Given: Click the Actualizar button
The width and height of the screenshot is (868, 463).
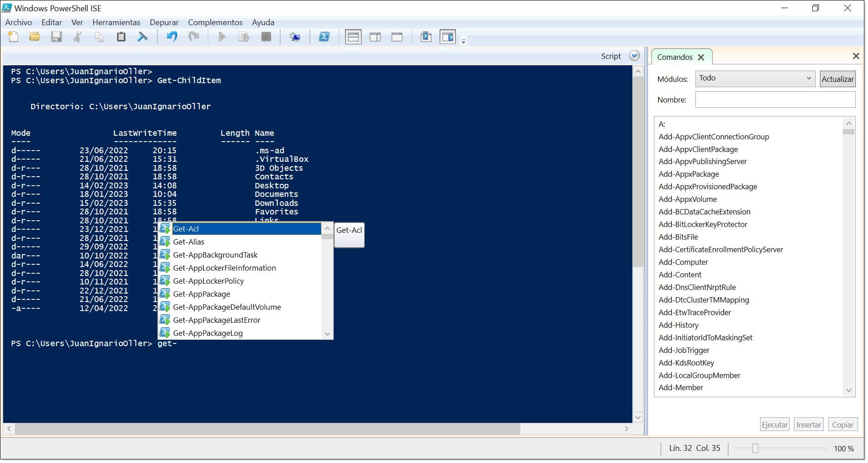Looking at the screenshot, I should (837, 79).
